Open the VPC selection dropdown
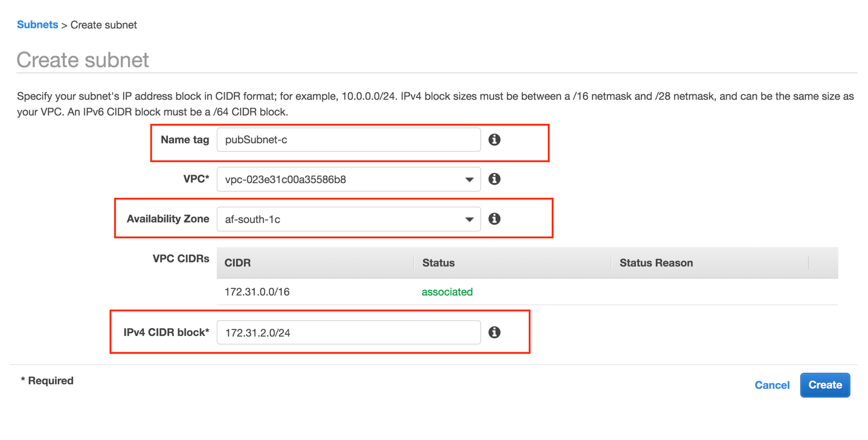This screenshot has width=868, height=440. [x=349, y=180]
